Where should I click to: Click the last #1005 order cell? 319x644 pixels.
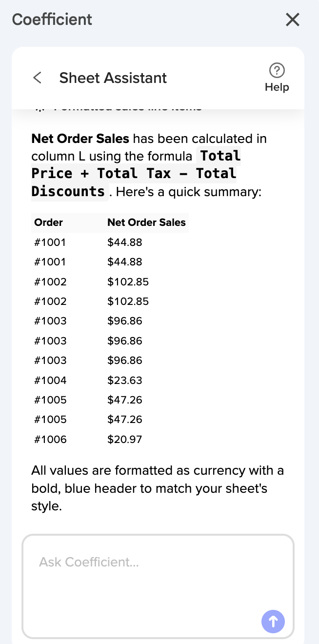coord(50,419)
